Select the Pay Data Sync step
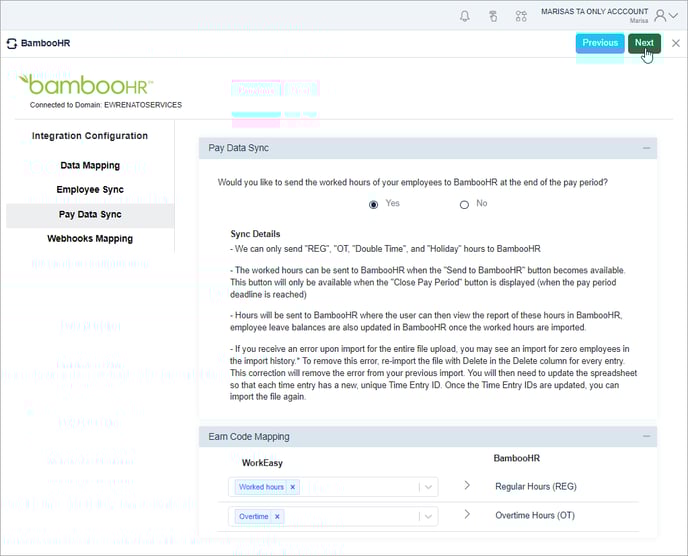The height and width of the screenshot is (556, 688). point(90,215)
